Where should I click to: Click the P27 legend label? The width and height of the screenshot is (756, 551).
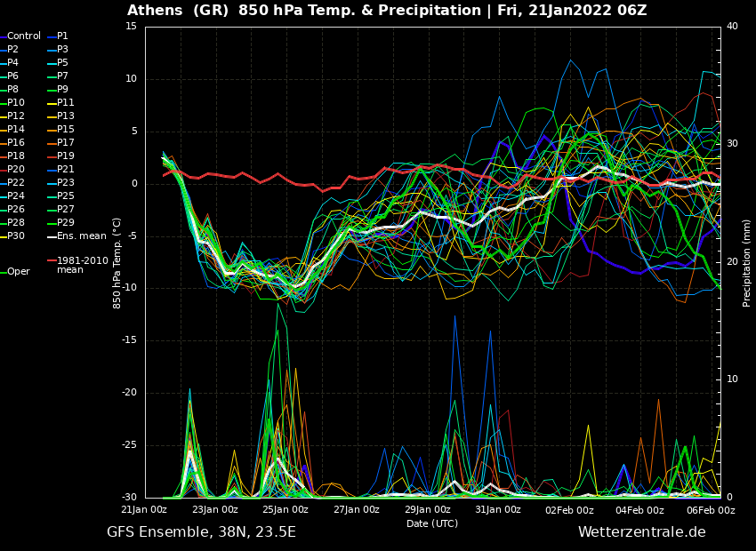[x=66, y=209]
